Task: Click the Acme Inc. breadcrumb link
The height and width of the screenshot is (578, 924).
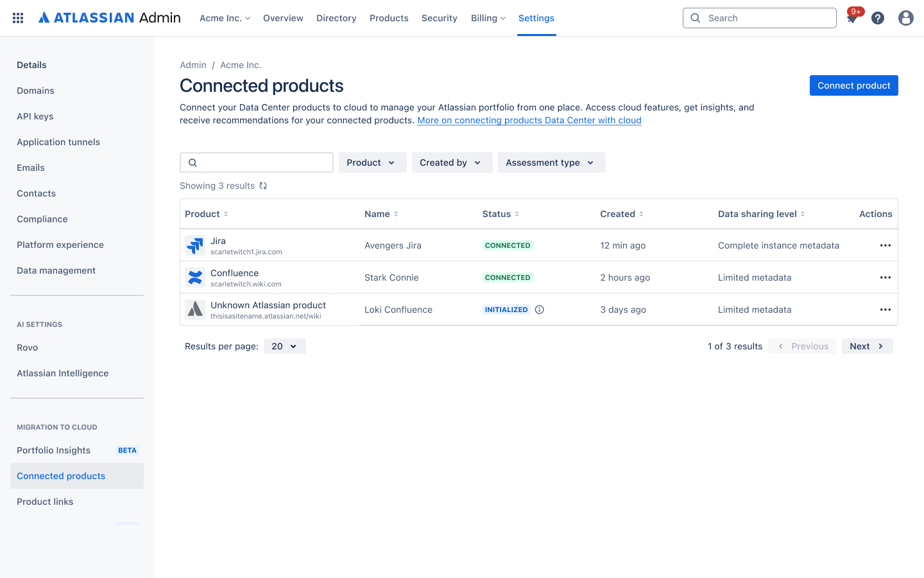Action: click(x=241, y=65)
